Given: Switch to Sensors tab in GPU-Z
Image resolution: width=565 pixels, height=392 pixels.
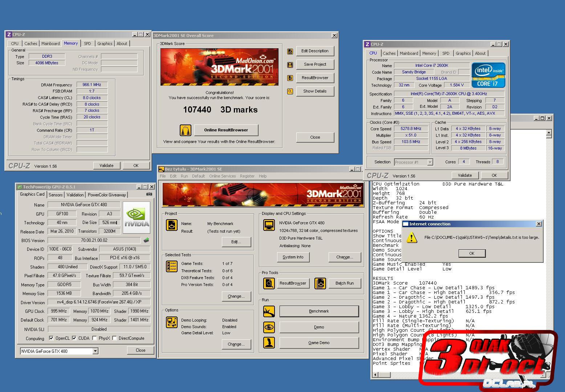Looking at the screenshot, I should (x=56, y=195).
